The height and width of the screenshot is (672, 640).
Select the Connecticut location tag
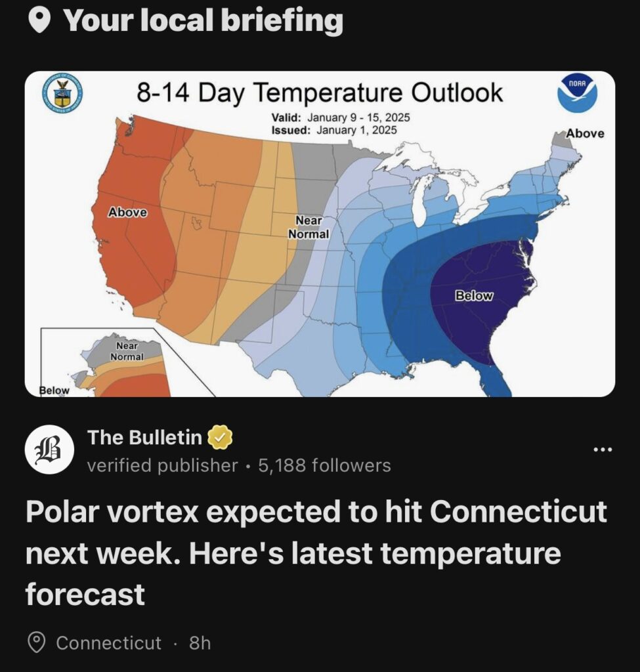108,642
